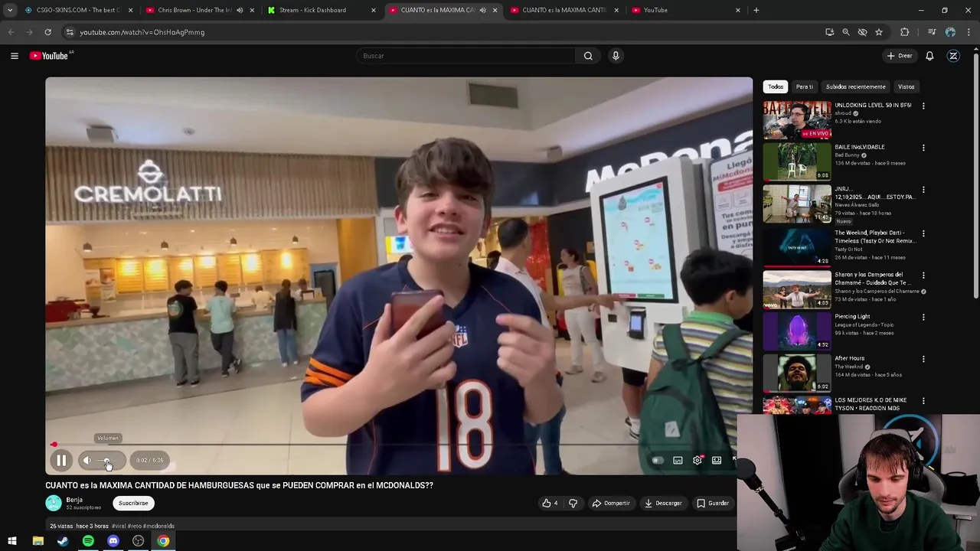Switch to theater mode in the player

[717, 460]
